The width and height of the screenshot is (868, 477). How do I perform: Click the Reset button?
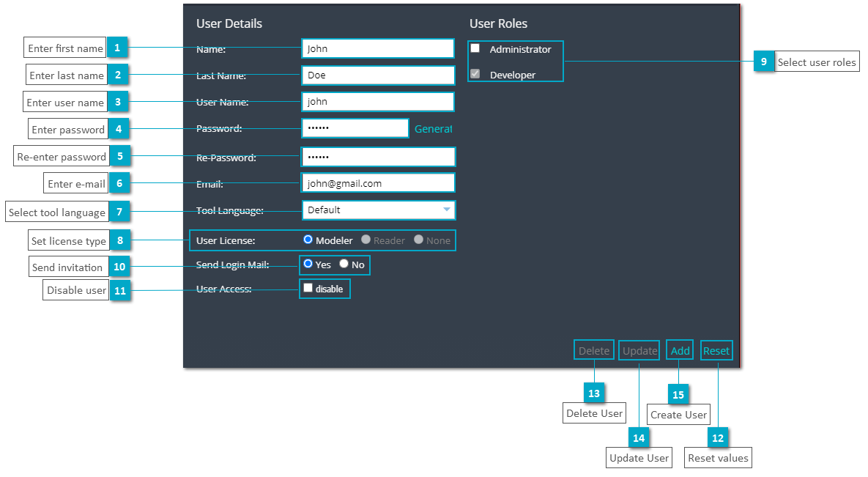(716, 350)
